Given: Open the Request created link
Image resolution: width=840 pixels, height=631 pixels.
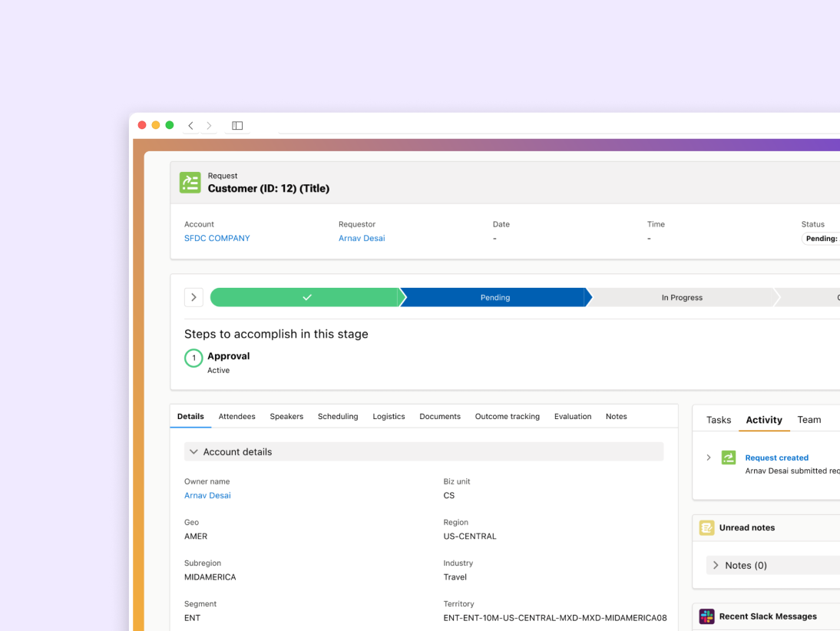Looking at the screenshot, I should (777, 458).
